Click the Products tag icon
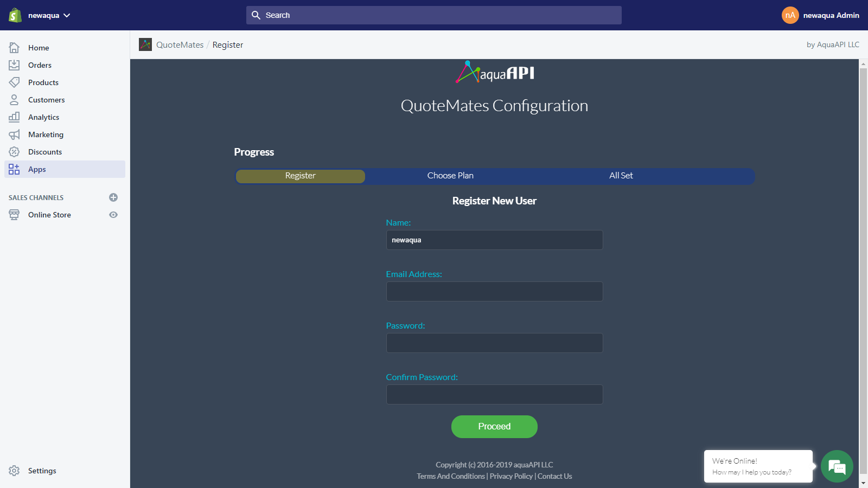The width and height of the screenshot is (868, 488). click(14, 82)
